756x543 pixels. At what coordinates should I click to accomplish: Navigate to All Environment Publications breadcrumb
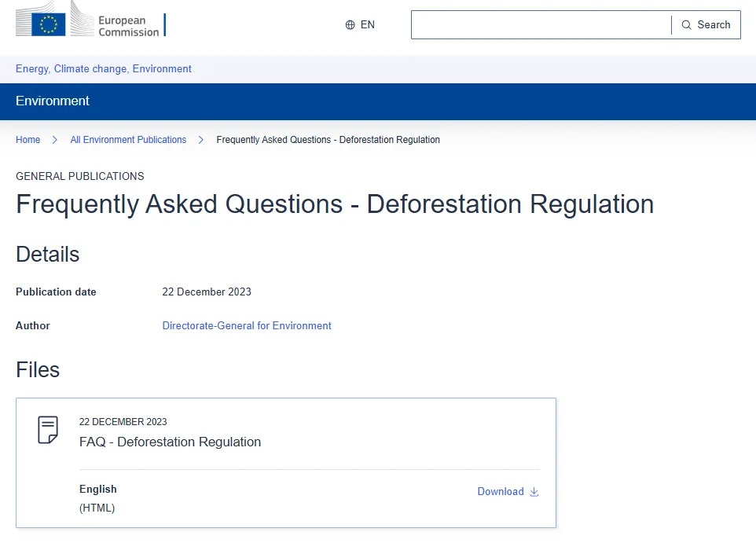(128, 140)
